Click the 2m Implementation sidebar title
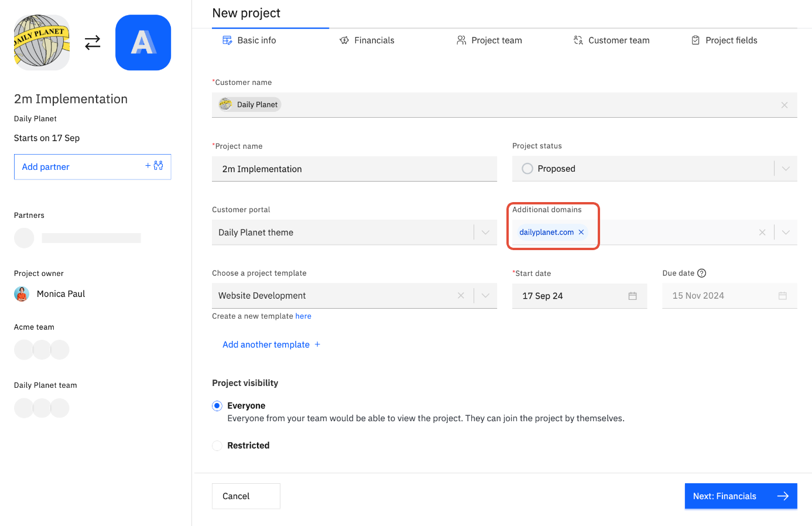The width and height of the screenshot is (812, 526). point(71,99)
